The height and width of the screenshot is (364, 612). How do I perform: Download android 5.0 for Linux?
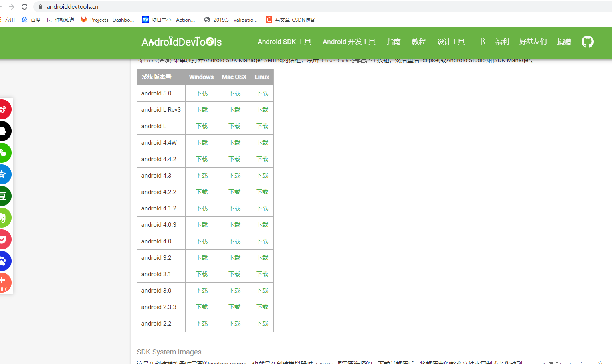(x=262, y=93)
